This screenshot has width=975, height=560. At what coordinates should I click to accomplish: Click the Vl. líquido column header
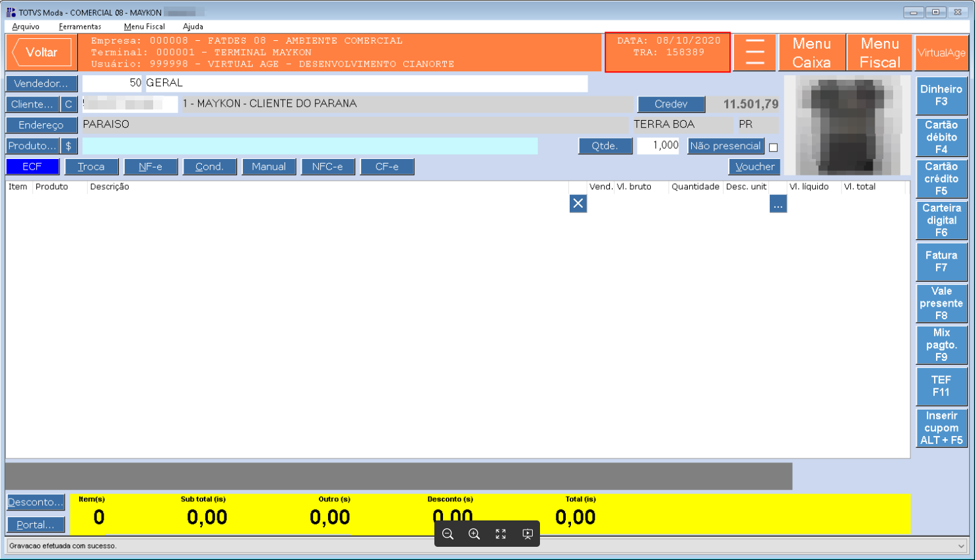coord(809,187)
